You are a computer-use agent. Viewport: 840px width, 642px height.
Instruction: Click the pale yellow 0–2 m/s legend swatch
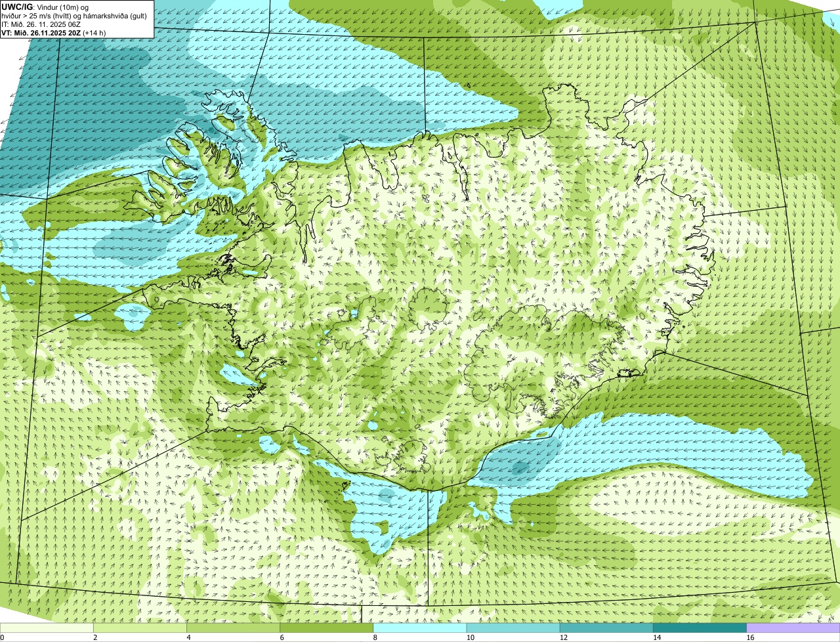tap(47, 628)
